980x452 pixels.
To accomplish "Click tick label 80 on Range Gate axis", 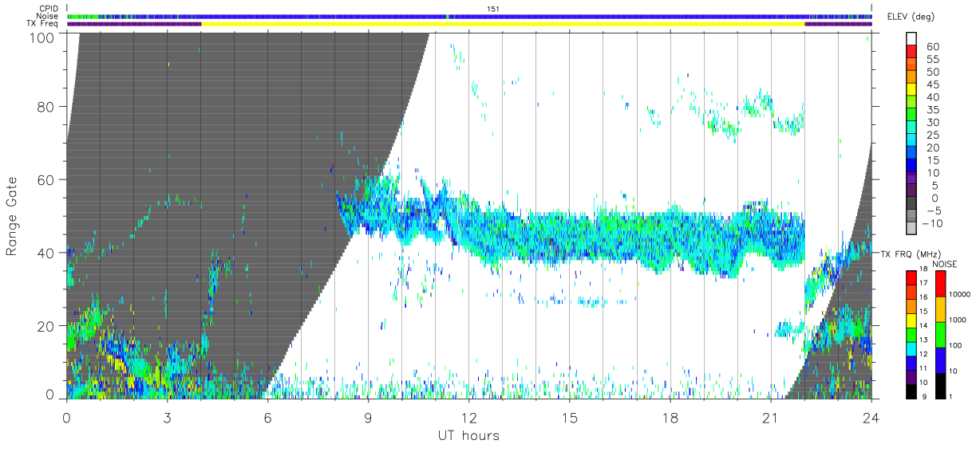I will tap(45, 107).
